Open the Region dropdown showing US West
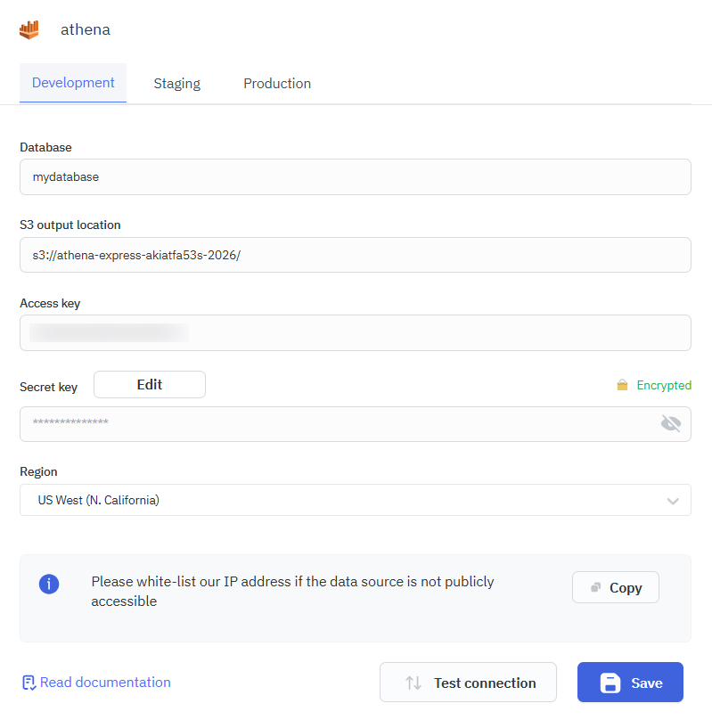 pyautogui.click(x=348, y=500)
